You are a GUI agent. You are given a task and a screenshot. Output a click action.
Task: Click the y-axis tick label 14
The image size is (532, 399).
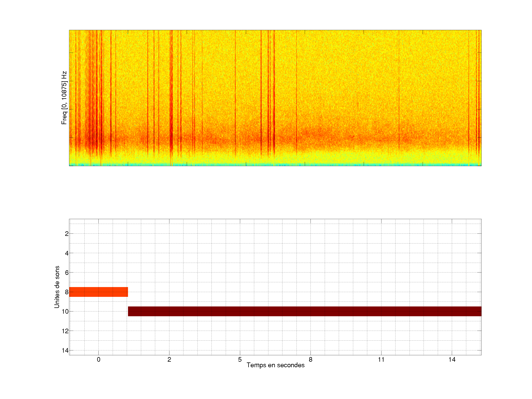(65, 350)
